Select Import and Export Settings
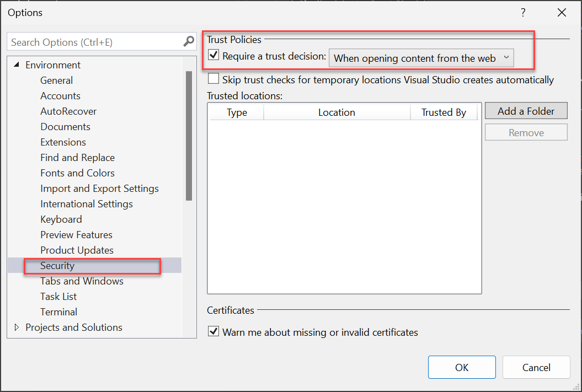The image size is (582, 392). pyautogui.click(x=99, y=189)
